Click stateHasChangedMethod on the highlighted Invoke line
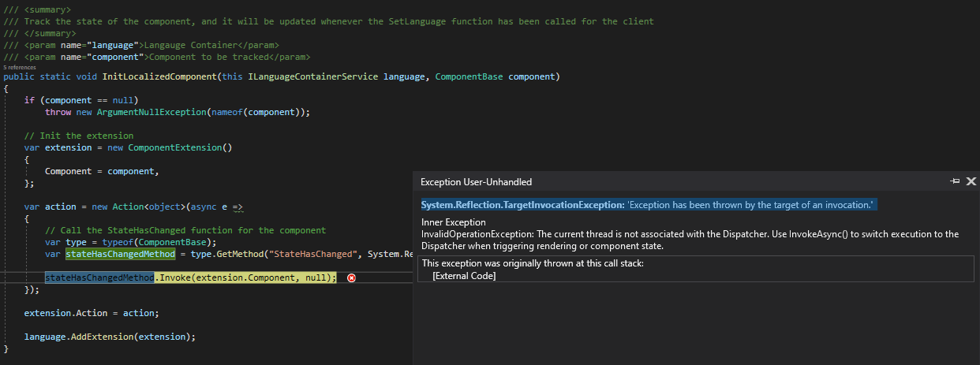This screenshot has height=365, width=980. pos(99,277)
